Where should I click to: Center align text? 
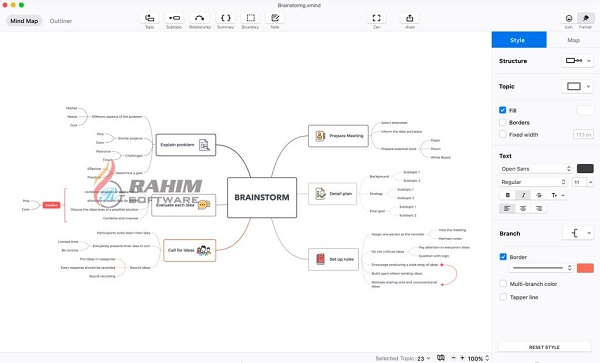(523, 208)
